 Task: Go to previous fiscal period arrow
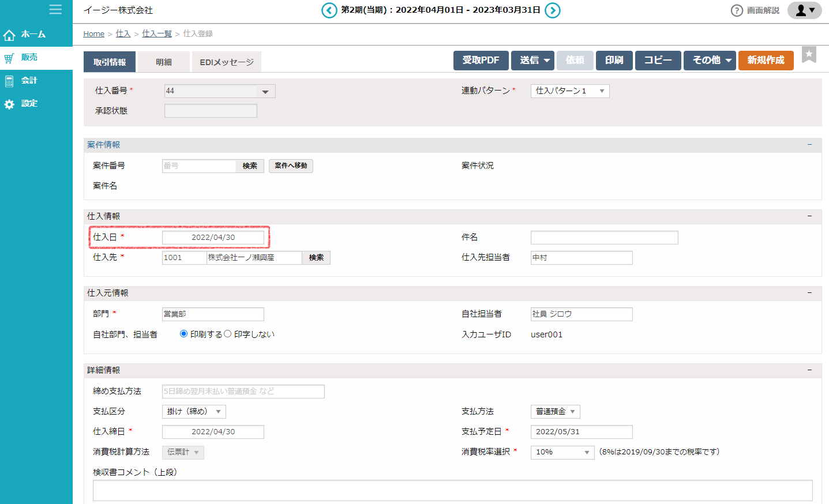[x=329, y=10]
